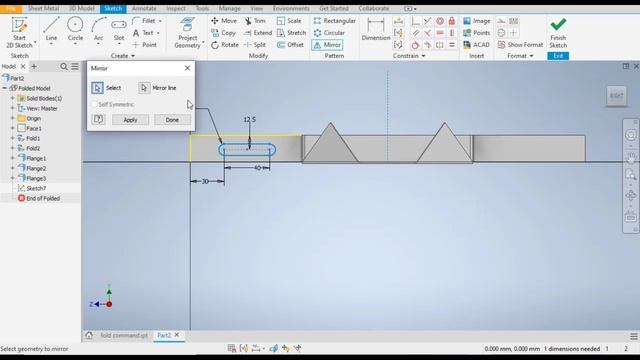Screen dimensions: 640x360
Task: Open Format panel dropdown
Action: [x=520, y=56]
